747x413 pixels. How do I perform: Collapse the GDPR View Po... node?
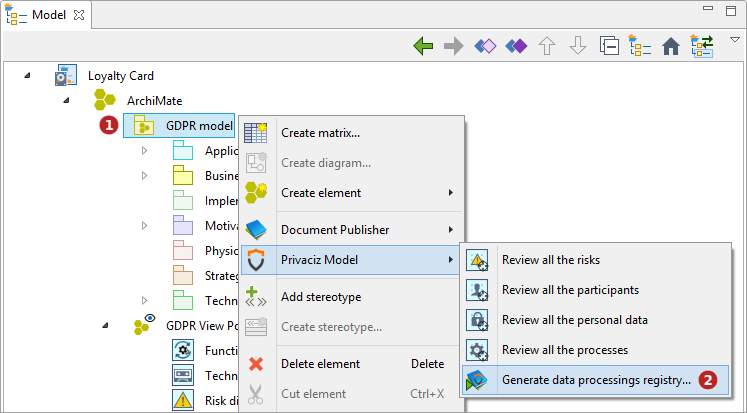click(x=105, y=325)
